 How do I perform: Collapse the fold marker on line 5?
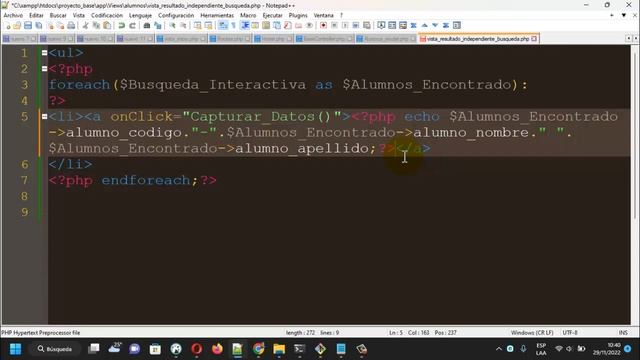coord(44,116)
